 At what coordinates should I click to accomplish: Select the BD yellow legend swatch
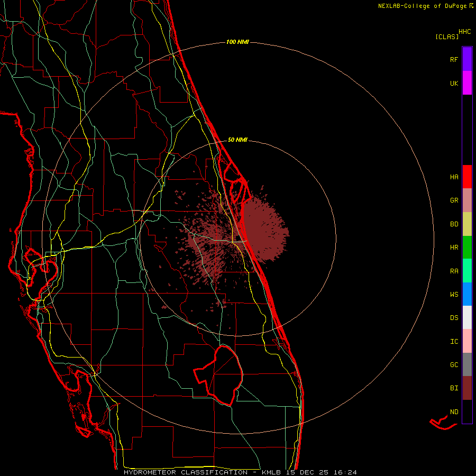tap(467, 224)
